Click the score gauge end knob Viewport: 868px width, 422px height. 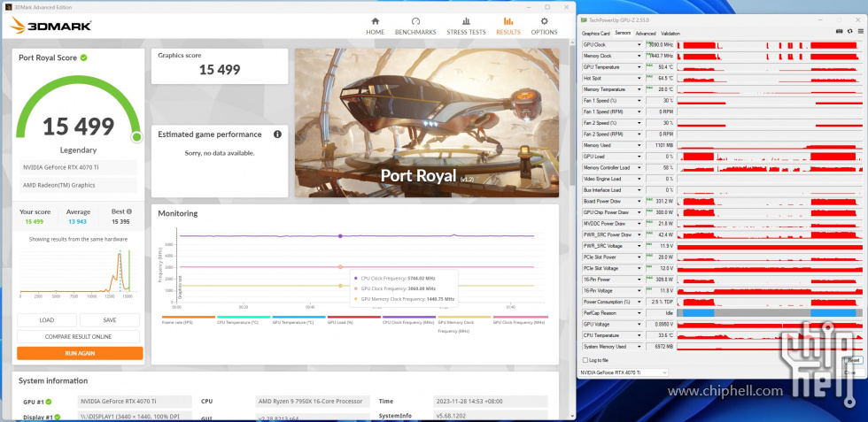pyautogui.click(x=136, y=136)
